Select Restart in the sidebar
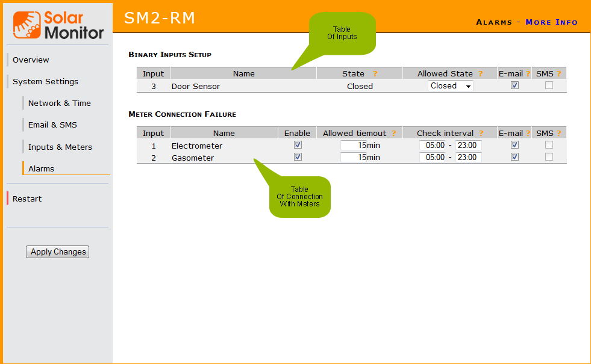This screenshot has height=364, width=591. click(27, 199)
